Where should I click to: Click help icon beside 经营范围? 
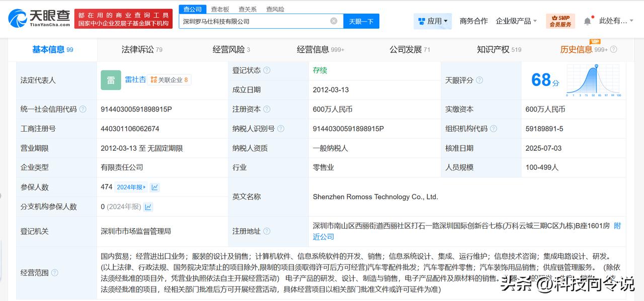point(54,273)
